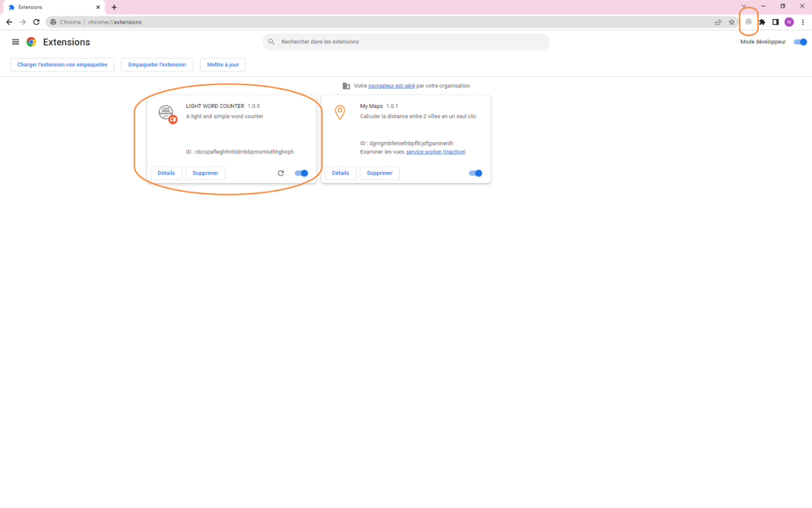Image resolution: width=812 pixels, height=508 pixels.
Task: Open the Extensions puzzle piece menu
Action: (762, 22)
